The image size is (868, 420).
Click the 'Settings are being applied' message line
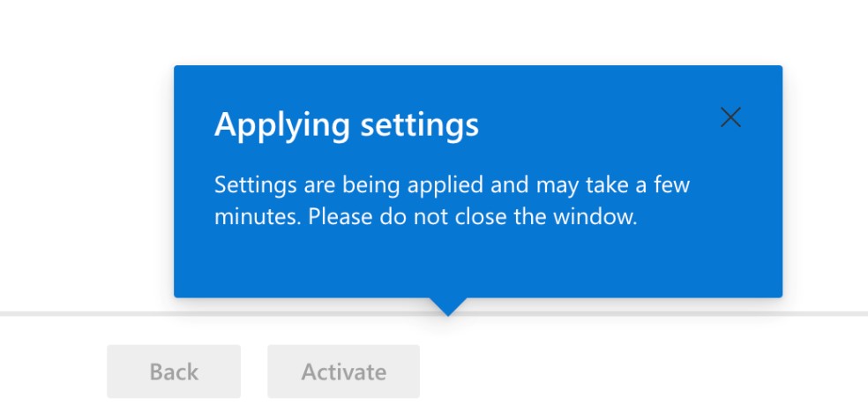coord(452,184)
